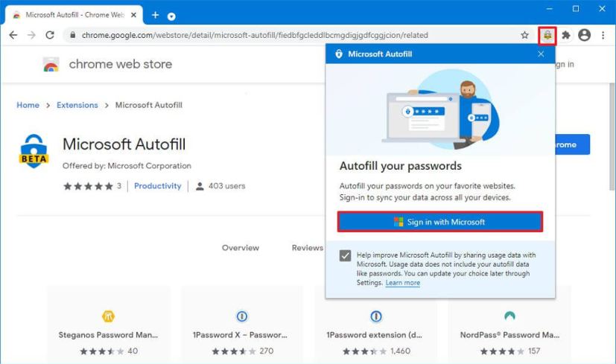616x364 pixels.
Task: Reload the current page
Action: tap(50, 35)
